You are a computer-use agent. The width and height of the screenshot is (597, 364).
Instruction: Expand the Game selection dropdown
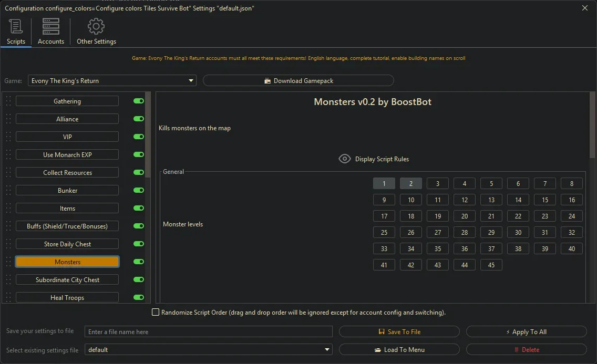click(191, 81)
